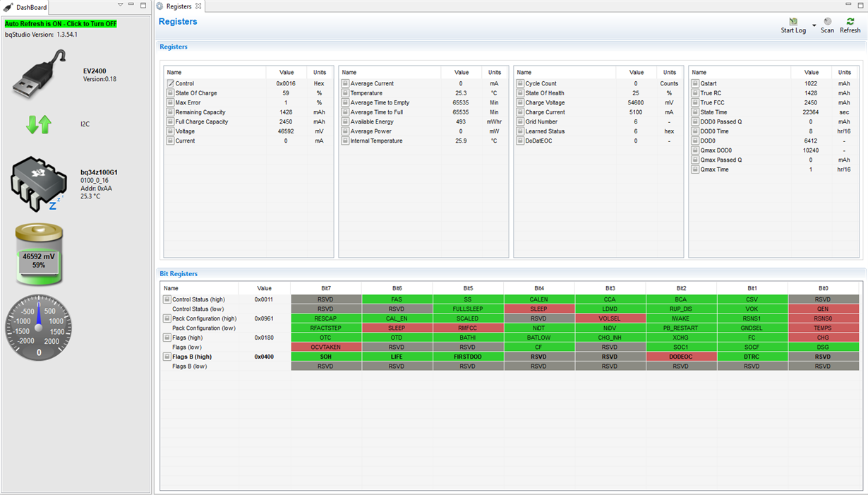868x495 pixels.
Task: Click the Full Charge Capacity row
Action: tap(248, 121)
